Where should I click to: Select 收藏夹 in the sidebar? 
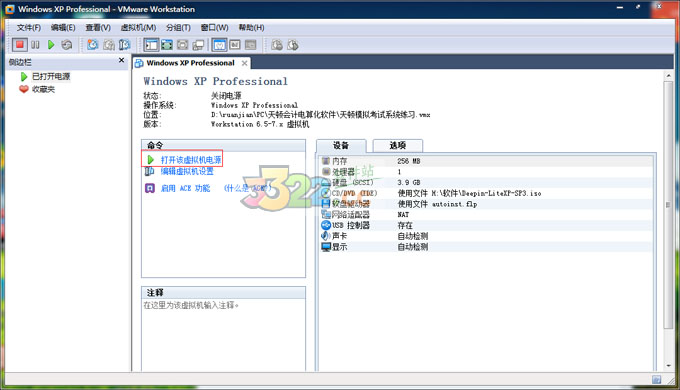[x=43, y=89]
